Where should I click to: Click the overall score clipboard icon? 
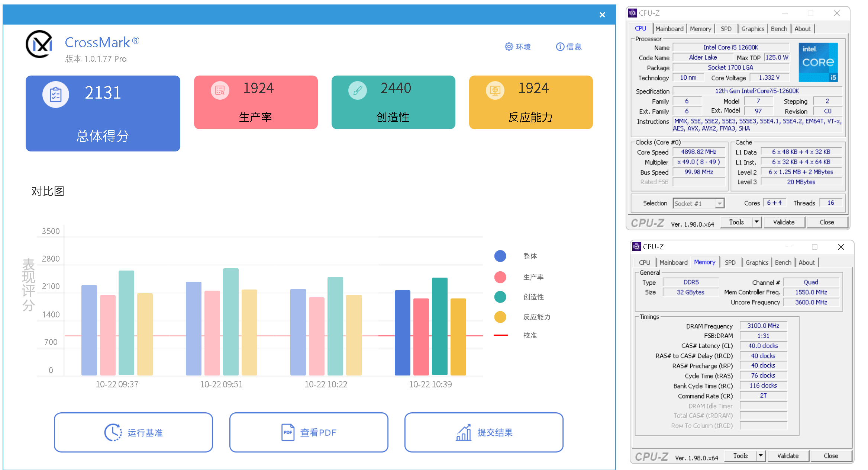tap(56, 95)
